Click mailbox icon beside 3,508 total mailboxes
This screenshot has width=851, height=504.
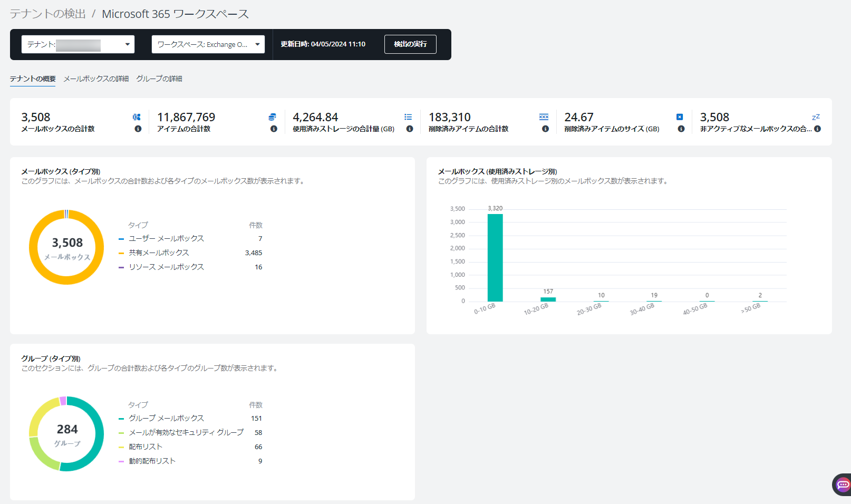pos(137,117)
